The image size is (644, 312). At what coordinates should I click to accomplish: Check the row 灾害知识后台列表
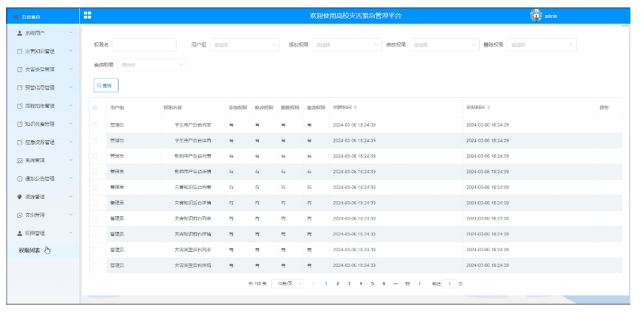[x=95, y=187]
